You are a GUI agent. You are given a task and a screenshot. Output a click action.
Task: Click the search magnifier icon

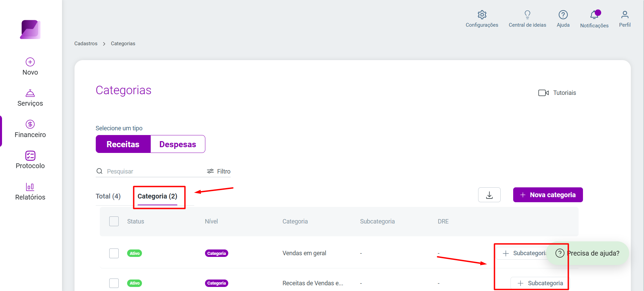click(x=99, y=171)
